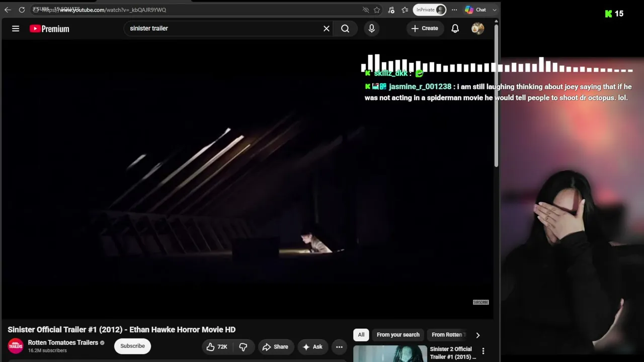This screenshot has width=644, height=362.
Task: Click the page's vertical scrollbar
Action: coord(497,96)
